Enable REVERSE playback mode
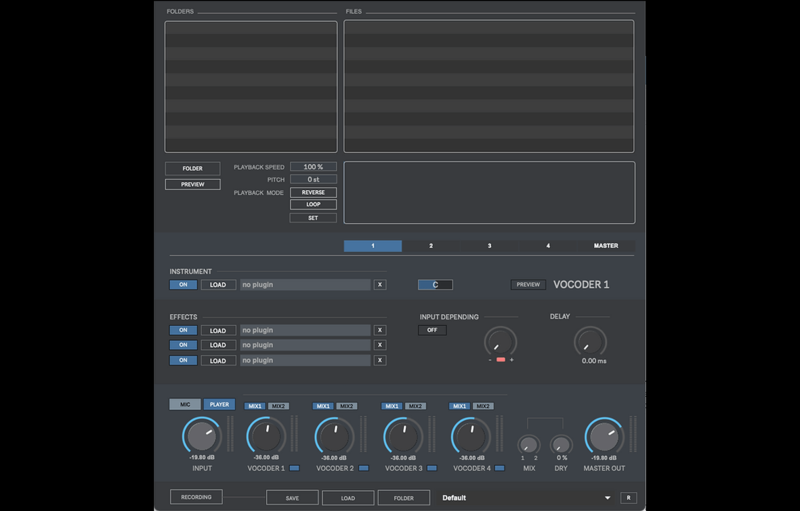Viewport: 800px width, 511px height. pyautogui.click(x=313, y=192)
